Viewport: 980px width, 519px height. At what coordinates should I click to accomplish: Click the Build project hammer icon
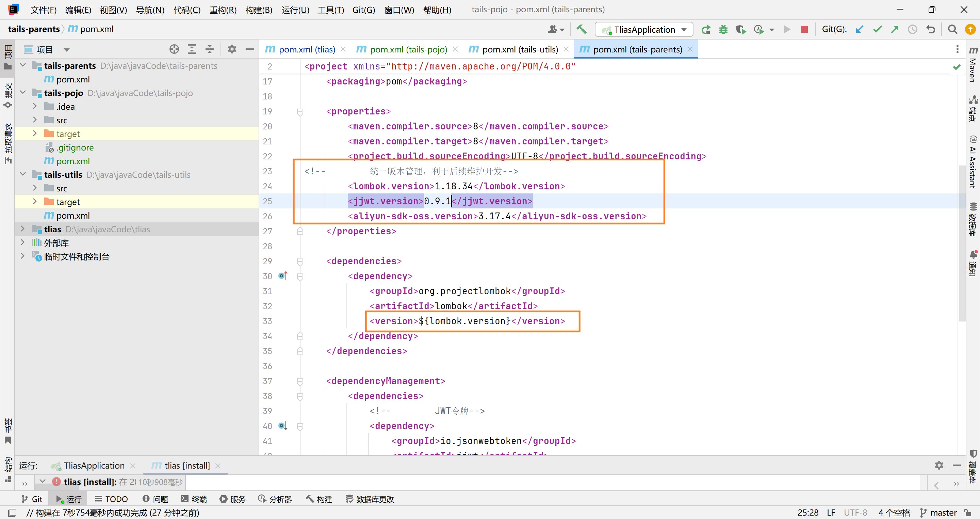pos(581,29)
